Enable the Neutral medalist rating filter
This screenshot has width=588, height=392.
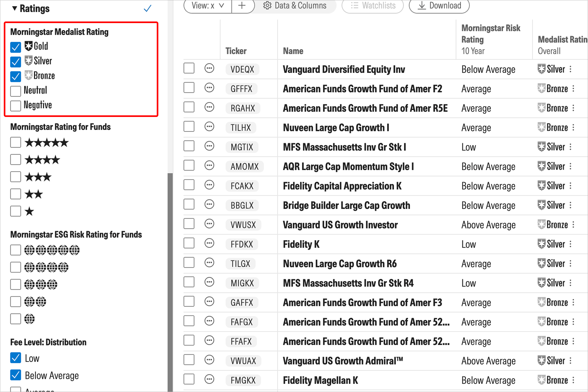16,91
